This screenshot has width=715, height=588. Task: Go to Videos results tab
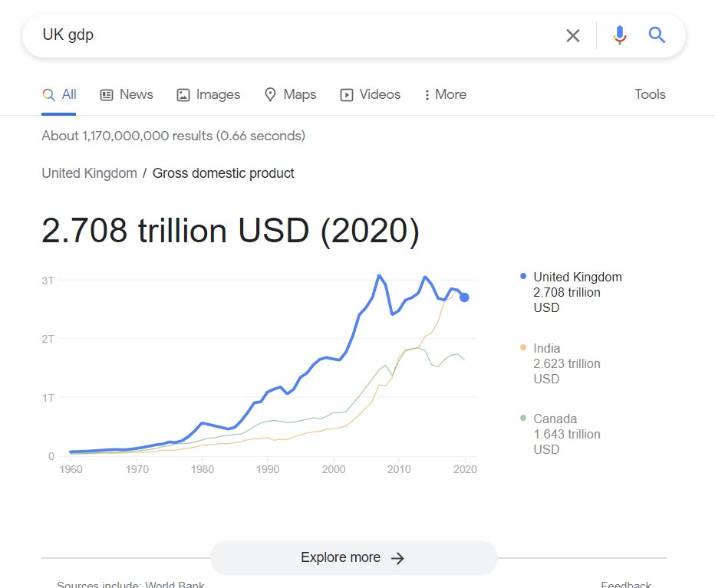(x=371, y=94)
